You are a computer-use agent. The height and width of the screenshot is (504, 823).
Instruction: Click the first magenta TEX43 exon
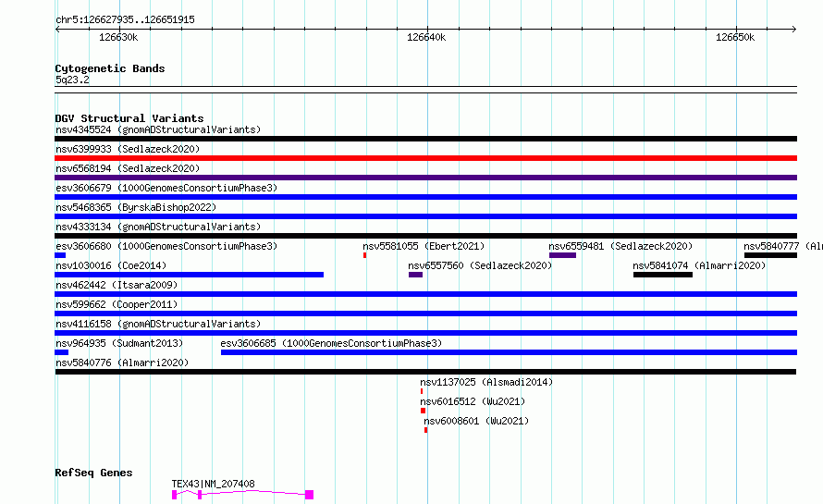(174, 495)
